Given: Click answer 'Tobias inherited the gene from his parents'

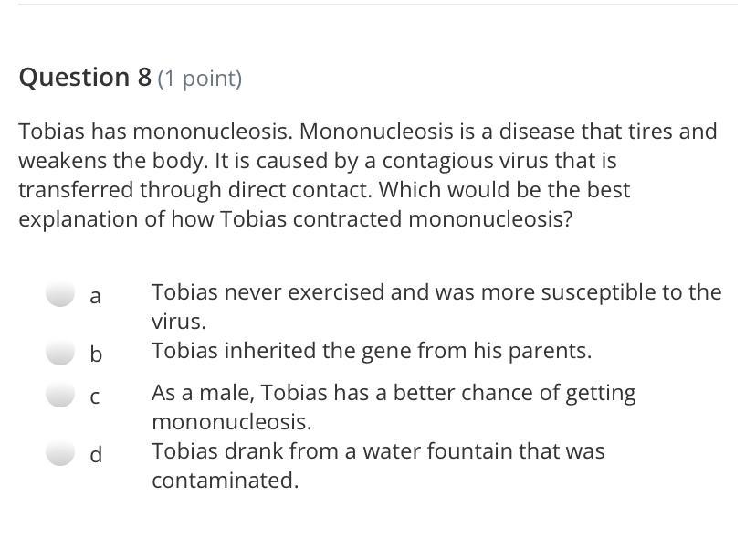Looking at the screenshot, I should point(371,351).
